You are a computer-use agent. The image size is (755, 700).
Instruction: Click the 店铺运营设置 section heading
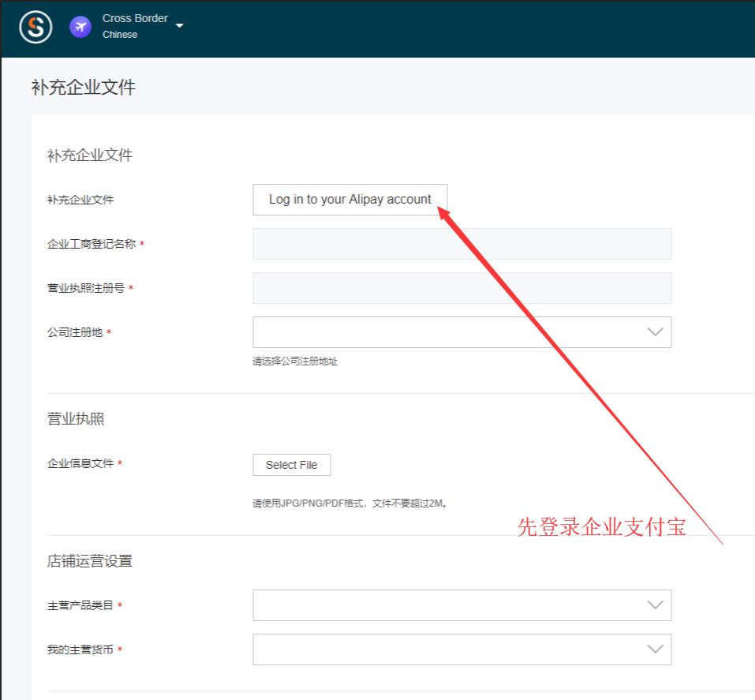click(x=90, y=561)
